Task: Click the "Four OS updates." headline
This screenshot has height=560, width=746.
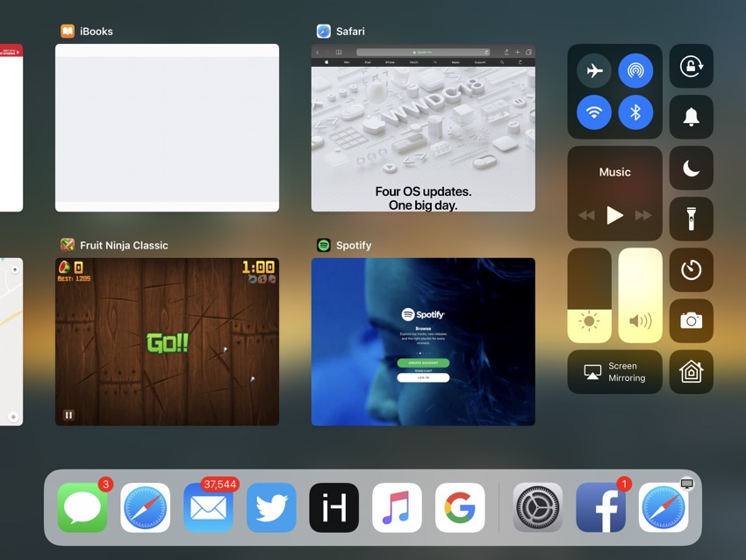Action: 423,191
